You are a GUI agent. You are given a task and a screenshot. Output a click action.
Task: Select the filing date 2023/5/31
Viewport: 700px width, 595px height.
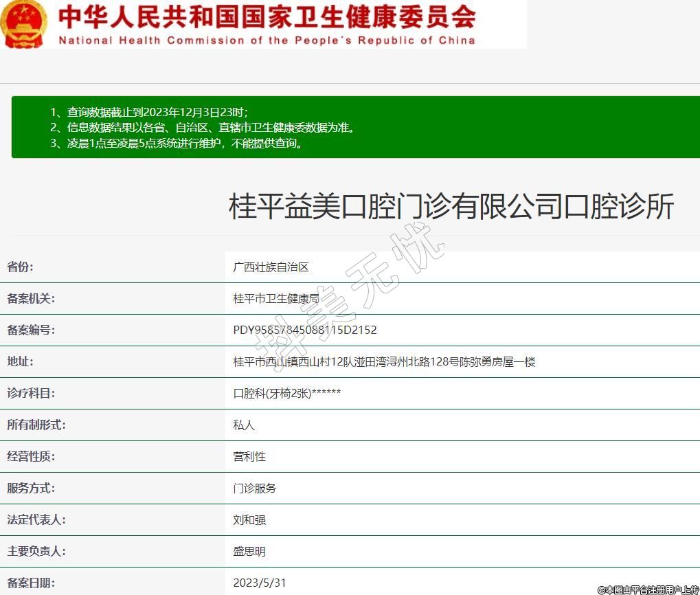coord(260,583)
